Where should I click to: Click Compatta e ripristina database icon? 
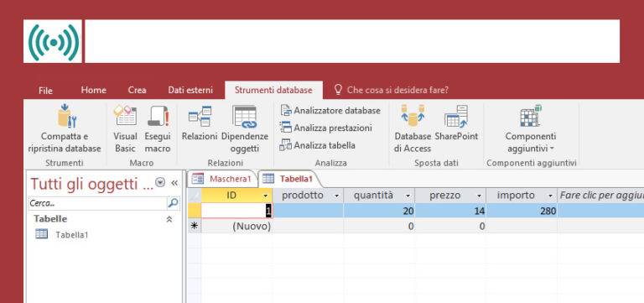click(x=67, y=116)
